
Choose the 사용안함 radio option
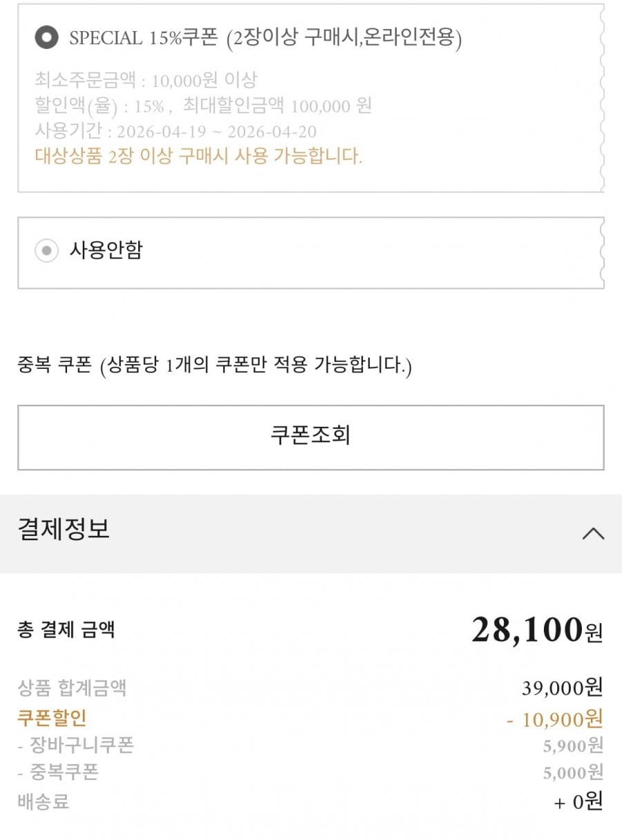(x=46, y=251)
